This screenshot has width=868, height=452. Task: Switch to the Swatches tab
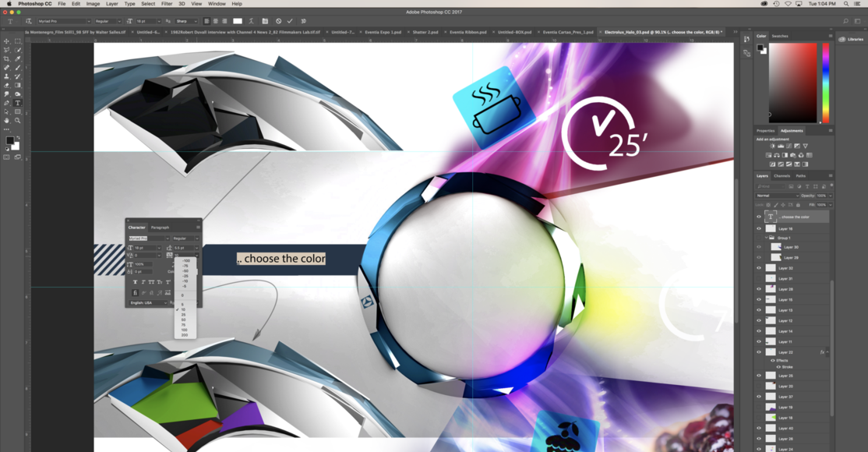(x=780, y=36)
